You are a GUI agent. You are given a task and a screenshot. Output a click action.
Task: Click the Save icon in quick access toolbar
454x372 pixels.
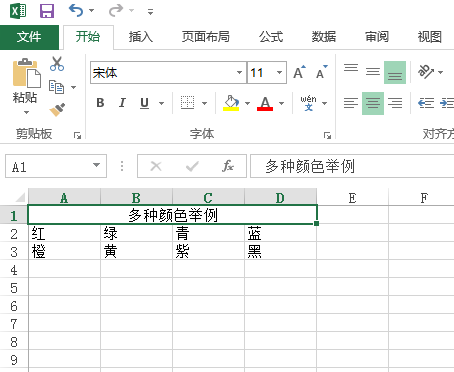(47, 11)
